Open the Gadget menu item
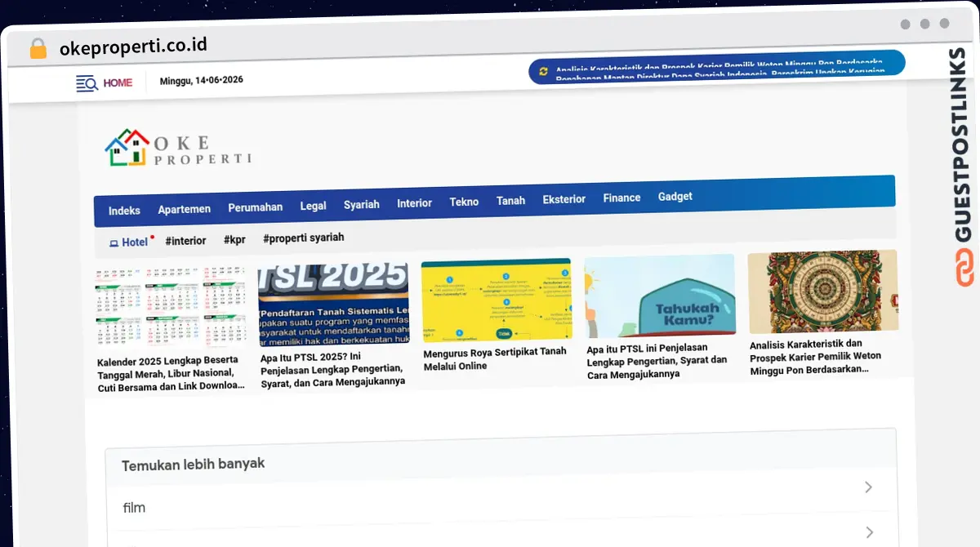This screenshot has height=547, width=980. pos(675,196)
